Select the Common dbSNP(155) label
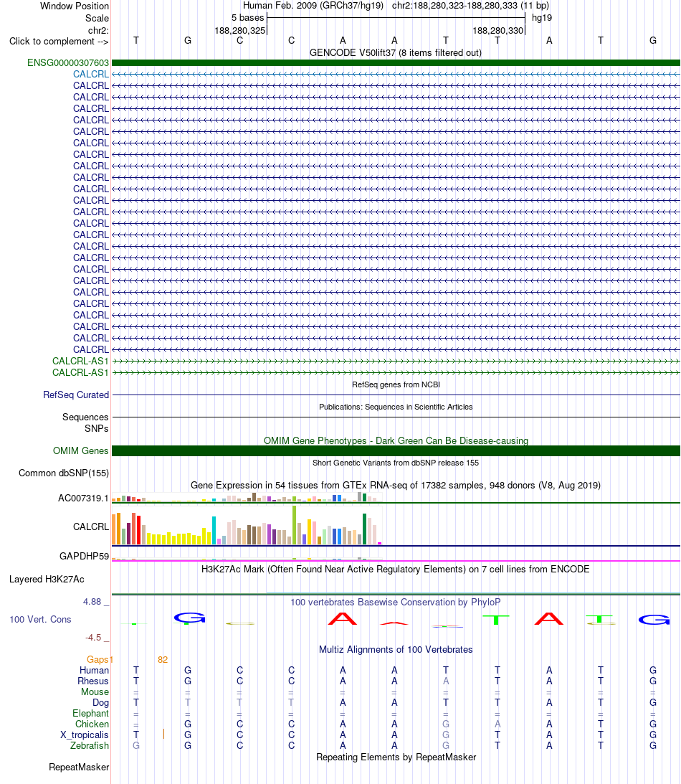 (64, 473)
